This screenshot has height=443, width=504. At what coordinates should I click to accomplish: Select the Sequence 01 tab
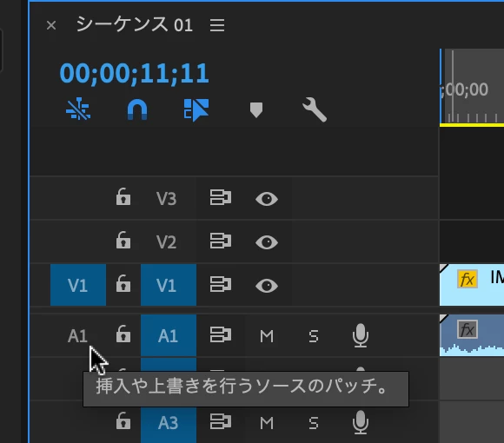[135, 24]
